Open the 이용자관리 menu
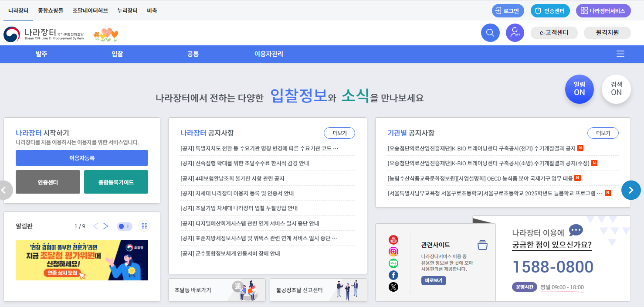The width and height of the screenshot is (644, 307). tap(269, 54)
